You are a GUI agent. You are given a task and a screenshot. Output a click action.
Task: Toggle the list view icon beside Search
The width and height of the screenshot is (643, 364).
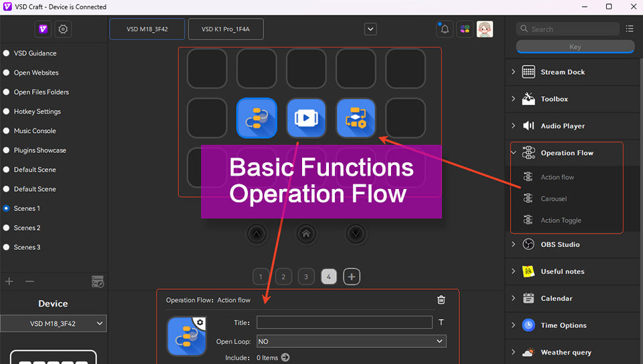click(x=630, y=29)
